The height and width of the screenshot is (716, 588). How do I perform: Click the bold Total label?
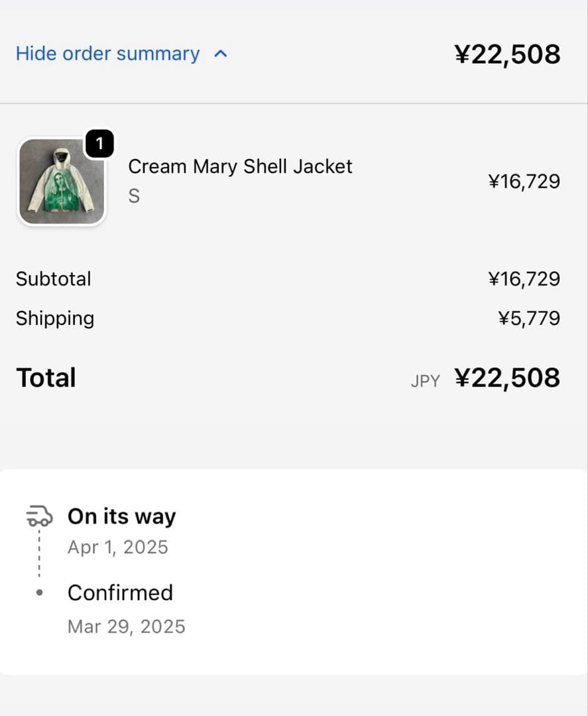coord(46,378)
